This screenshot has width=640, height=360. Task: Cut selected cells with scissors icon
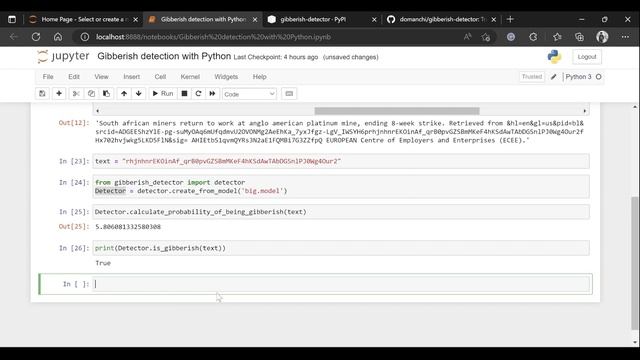(x=76, y=93)
